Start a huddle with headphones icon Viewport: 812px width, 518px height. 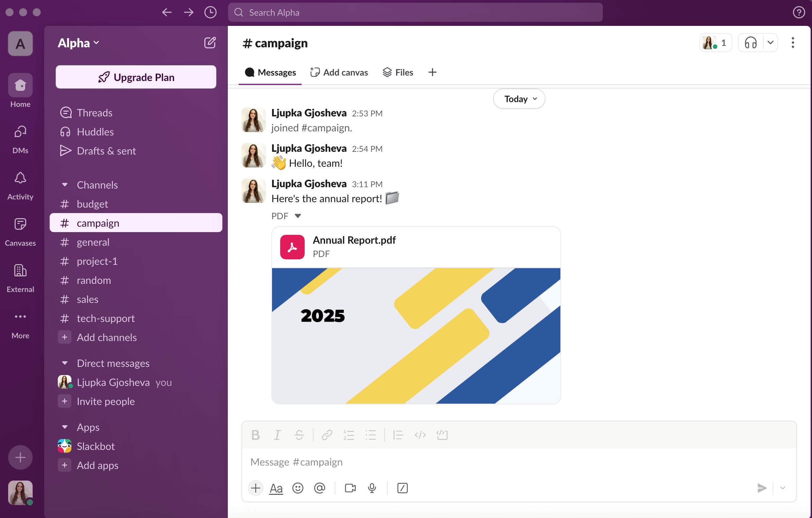point(751,43)
